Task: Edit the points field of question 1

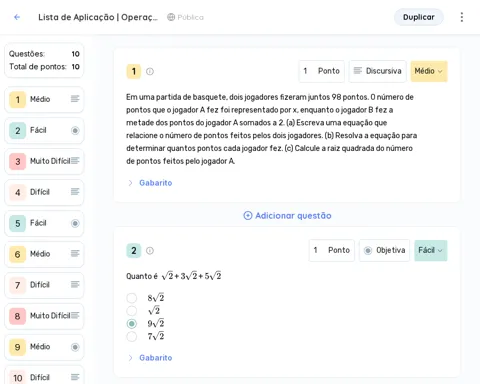Action: [x=321, y=71]
